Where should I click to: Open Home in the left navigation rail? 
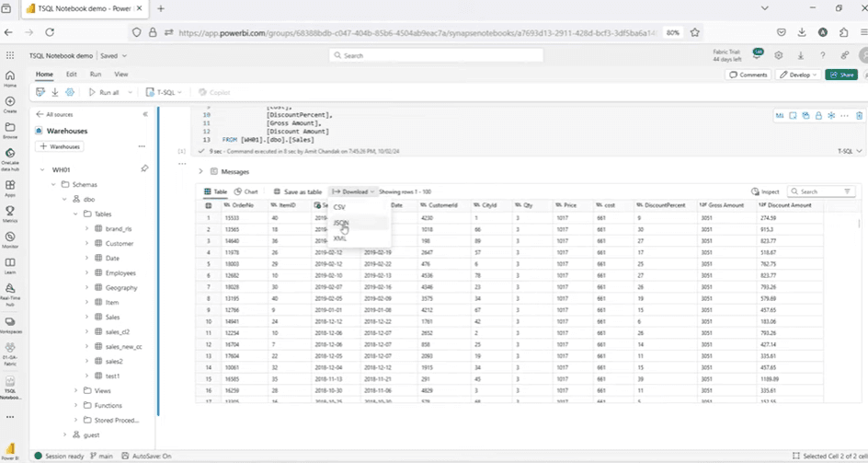[10, 78]
